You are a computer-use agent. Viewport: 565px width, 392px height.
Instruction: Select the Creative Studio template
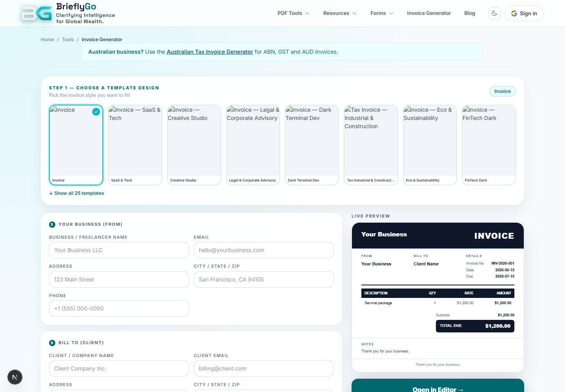194,145
